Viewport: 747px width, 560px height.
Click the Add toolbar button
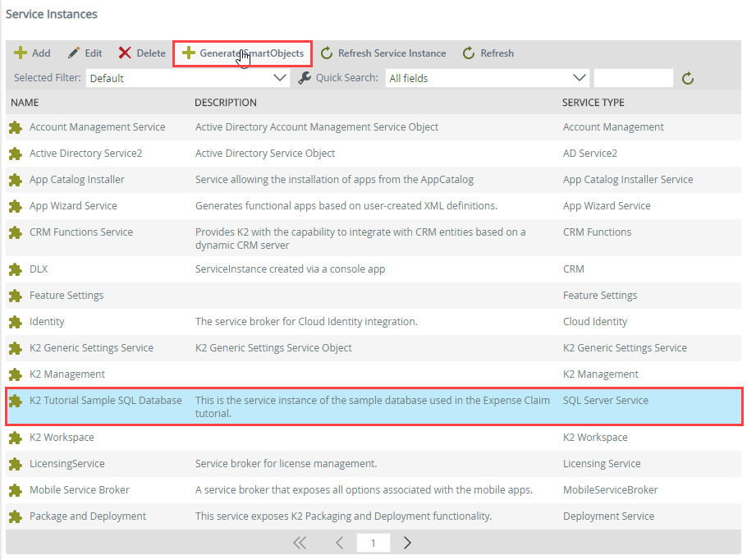click(x=32, y=53)
